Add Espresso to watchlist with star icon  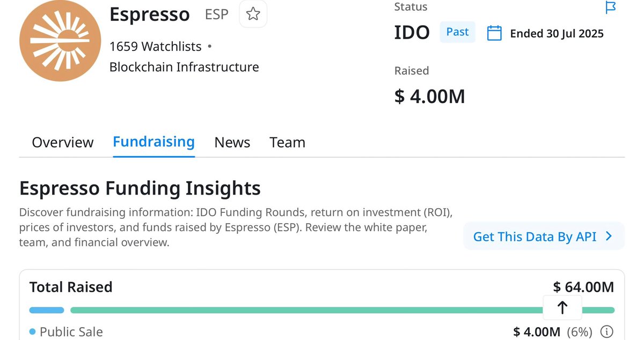pyautogui.click(x=253, y=14)
